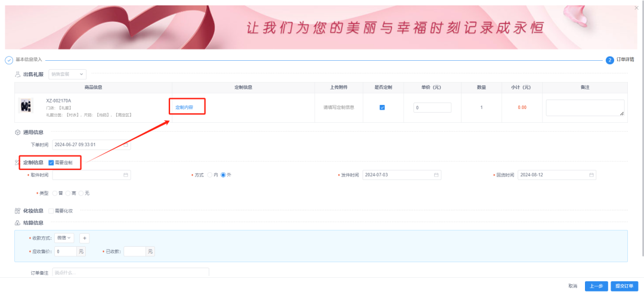Click the 订单详情 step label
The width and height of the screenshot is (644, 295).
[x=625, y=60]
